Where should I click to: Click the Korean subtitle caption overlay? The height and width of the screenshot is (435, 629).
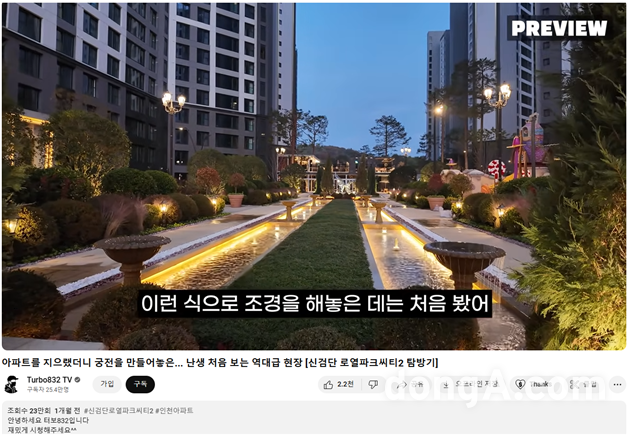pyautogui.click(x=315, y=303)
